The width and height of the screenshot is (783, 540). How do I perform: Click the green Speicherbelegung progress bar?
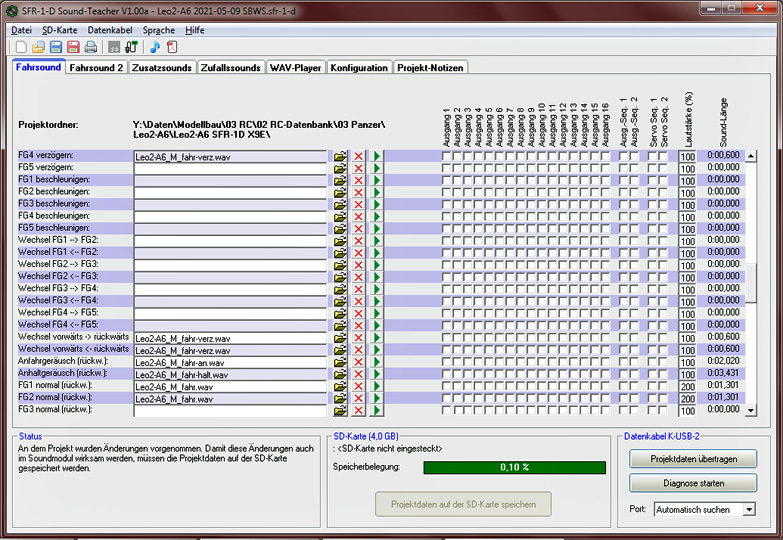pos(514,467)
